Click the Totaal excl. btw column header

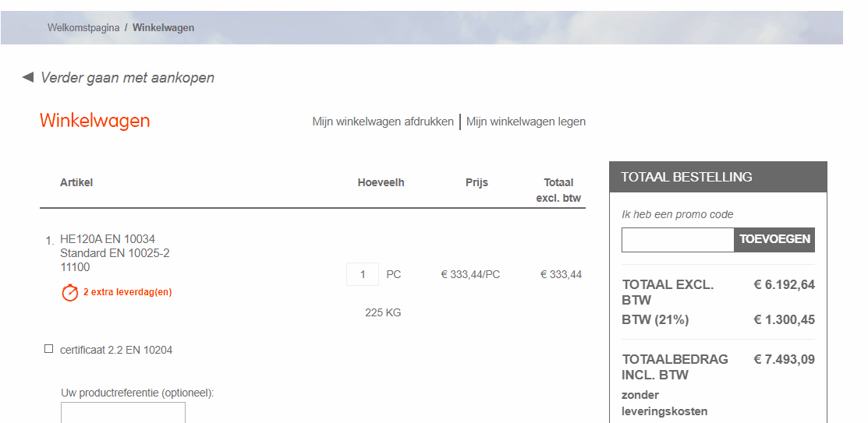pos(558,190)
